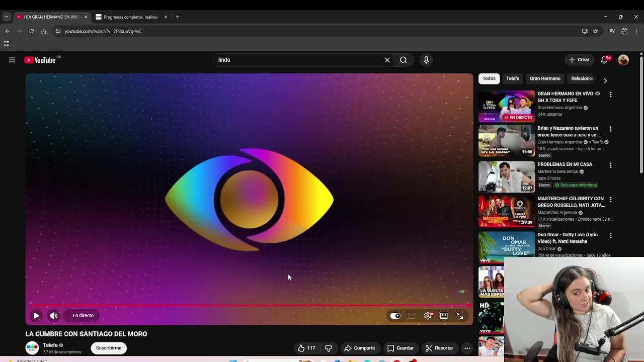Viewport: 644px width, 362px height.
Task: Bookmark this page with the star
Action: (596, 31)
